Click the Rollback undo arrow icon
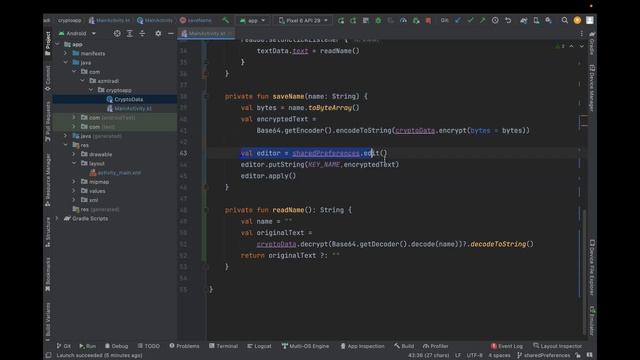Screen dimensions: 640x360 [508, 20]
